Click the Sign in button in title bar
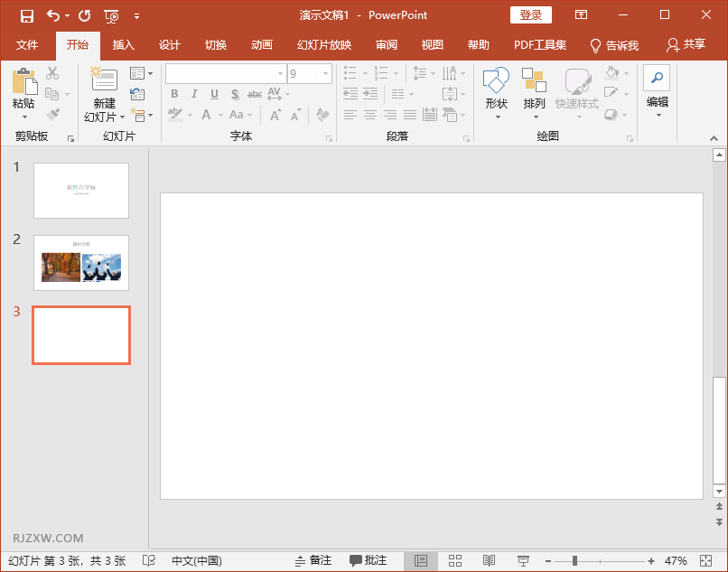This screenshot has width=728, height=572. coord(531,15)
